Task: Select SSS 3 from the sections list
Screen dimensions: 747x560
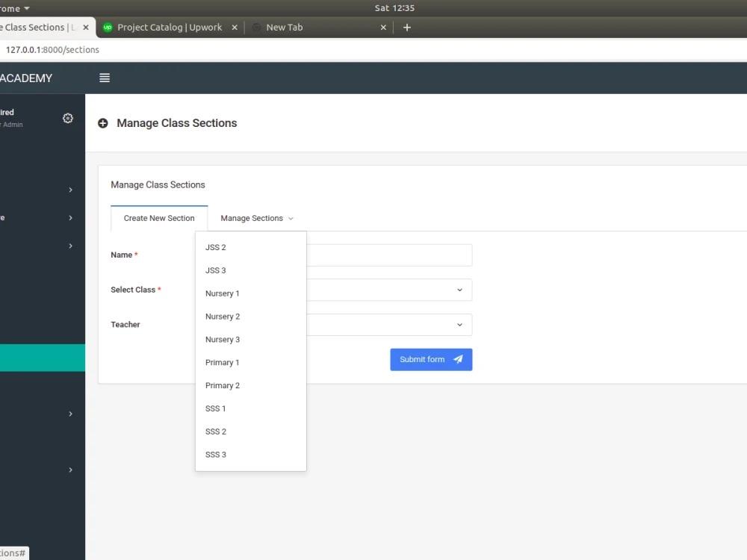Action: tap(215, 454)
